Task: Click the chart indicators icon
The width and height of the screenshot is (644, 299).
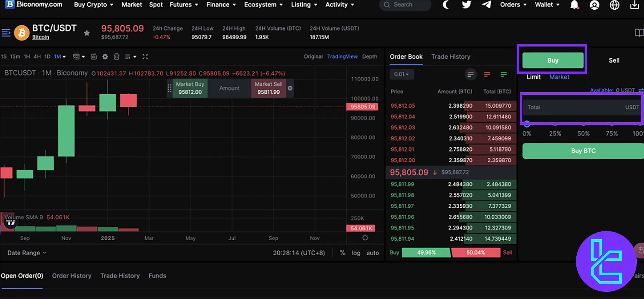Action: (x=94, y=57)
